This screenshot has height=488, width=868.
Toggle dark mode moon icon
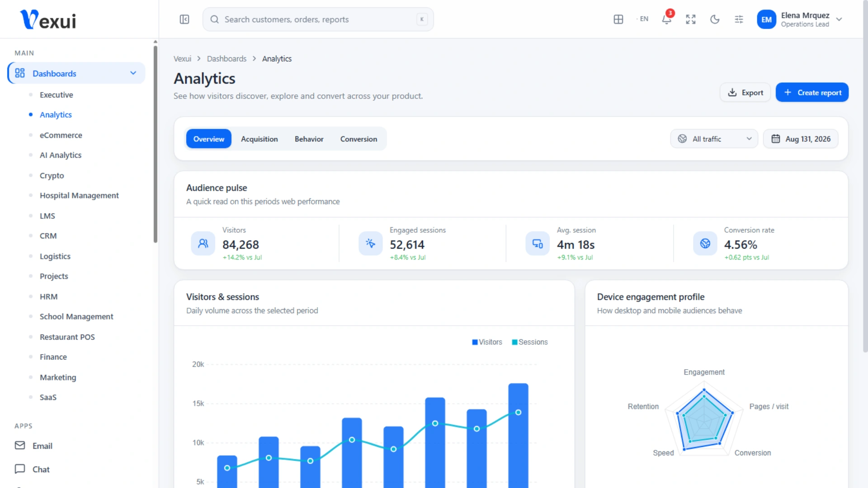click(x=715, y=19)
